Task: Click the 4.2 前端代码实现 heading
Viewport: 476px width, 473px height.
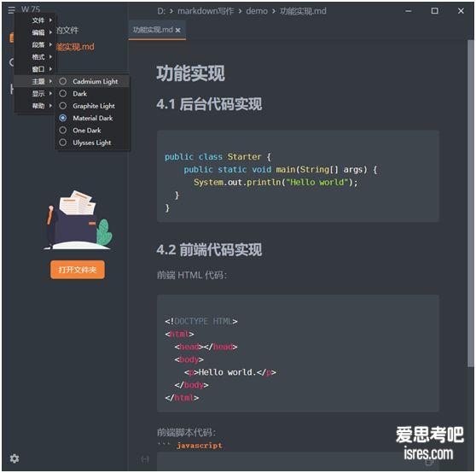Action: (209, 249)
